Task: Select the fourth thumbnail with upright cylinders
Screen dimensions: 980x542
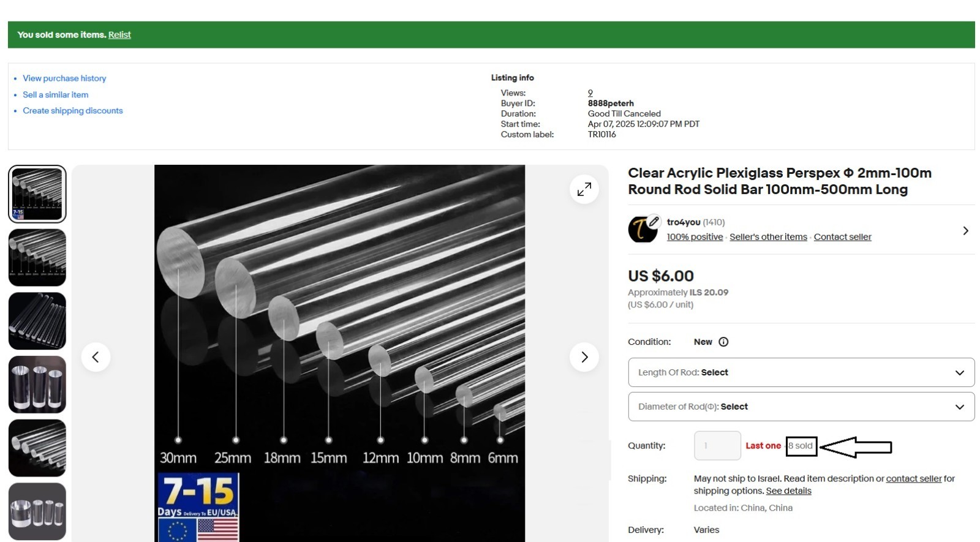Action: coord(37,385)
